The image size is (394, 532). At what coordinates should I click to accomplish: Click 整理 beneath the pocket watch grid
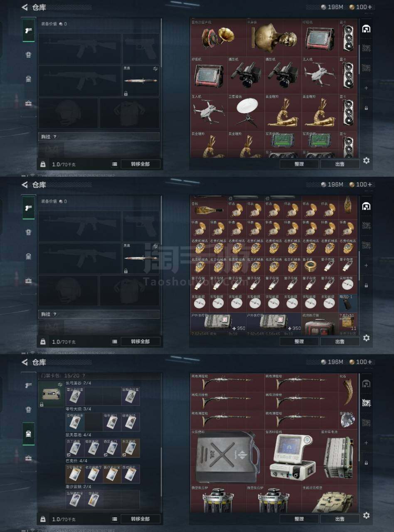pos(299,341)
